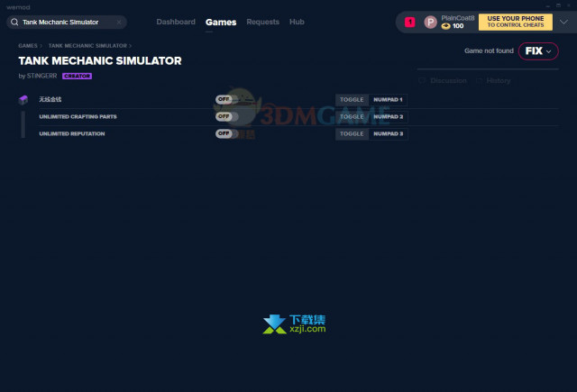Click the purple cube cheat category icon
This screenshot has width=577, height=392.
click(23, 100)
